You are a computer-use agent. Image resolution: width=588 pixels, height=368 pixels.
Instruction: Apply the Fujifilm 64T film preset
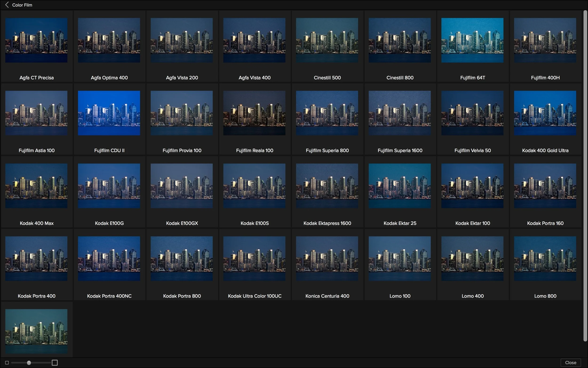coord(472,40)
